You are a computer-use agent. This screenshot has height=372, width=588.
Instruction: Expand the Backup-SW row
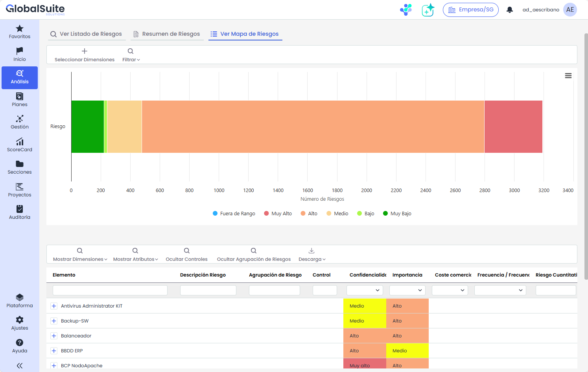tap(54, 321)
